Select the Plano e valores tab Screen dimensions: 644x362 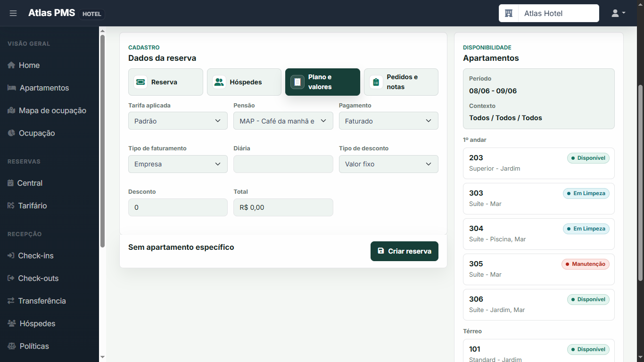pos(322,82)
